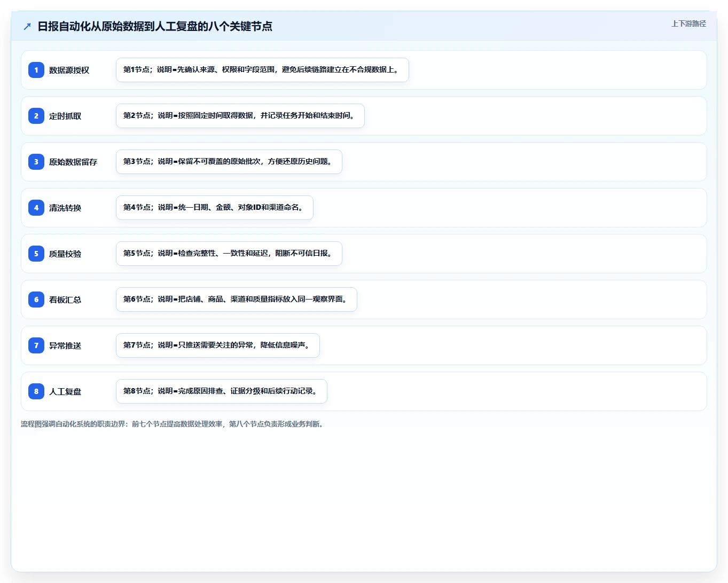Viewport: 728px width, 583px height.
Task: Click number badge 6 for 看板汇总
Action: click(x=36, y=300)
